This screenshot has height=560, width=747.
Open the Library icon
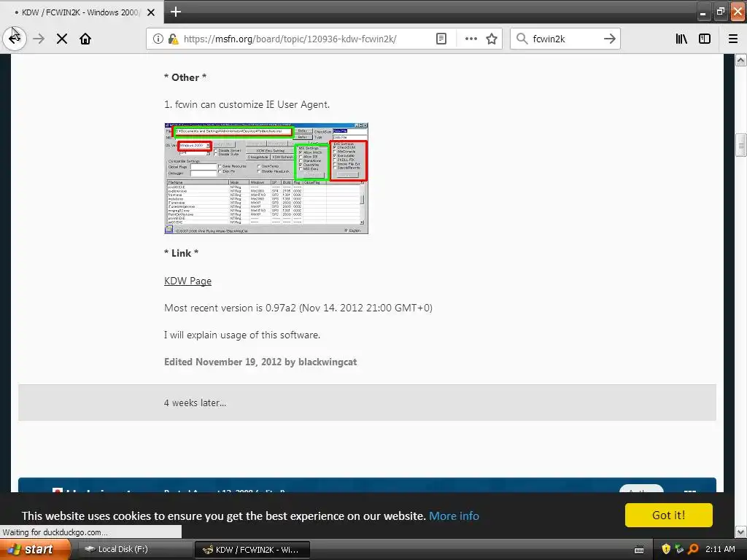pyautogui.click(x=681, y=39)
